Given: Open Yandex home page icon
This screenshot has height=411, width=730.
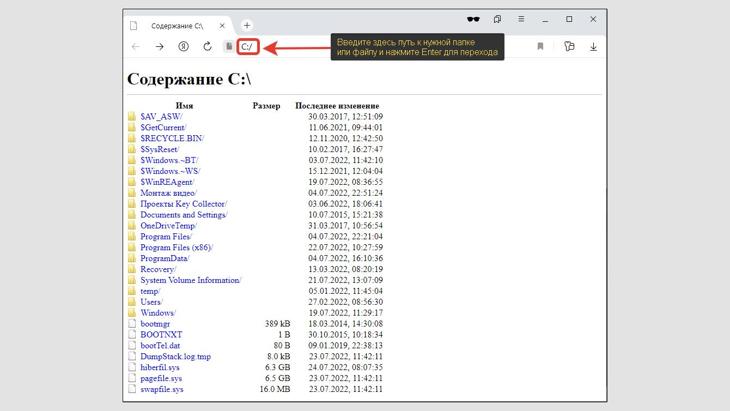Looking at the screenshot, I should tap(183, 47).
